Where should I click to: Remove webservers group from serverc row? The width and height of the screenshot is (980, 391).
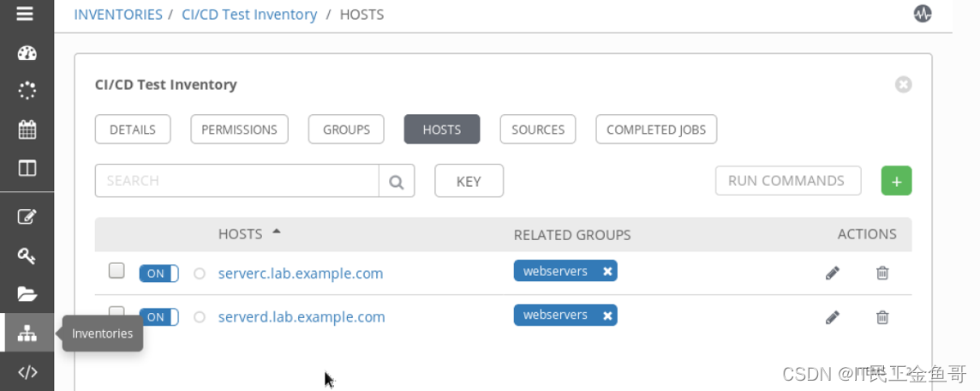point(607,272)
